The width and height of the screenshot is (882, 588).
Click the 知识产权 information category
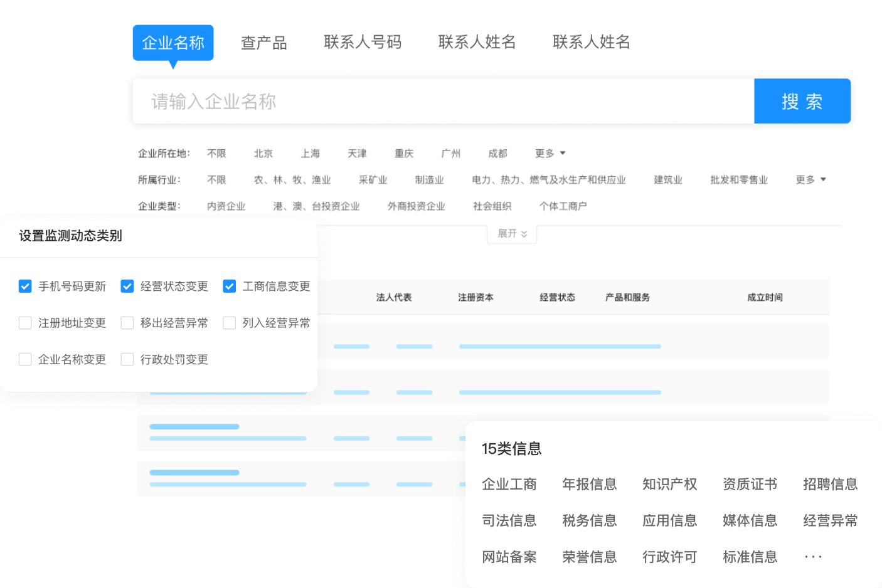pos(669,484)
